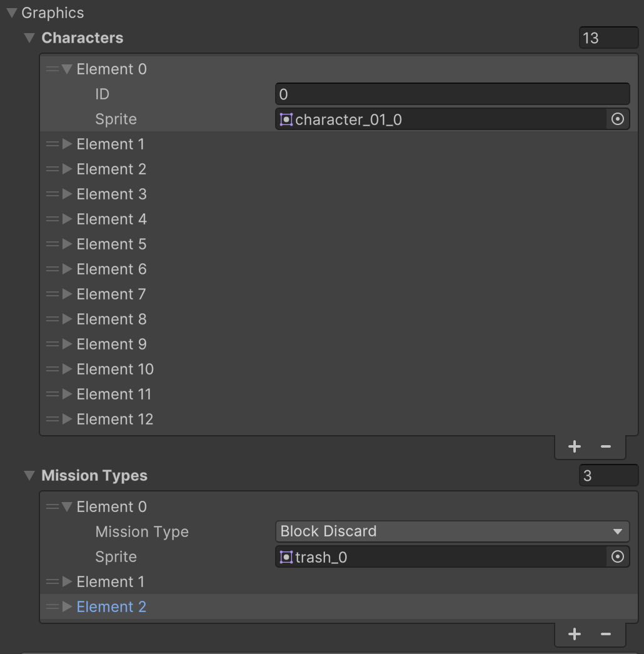Select Characters Element 7 row
This screenshot has width=644, height=654.
coord(339,294)
